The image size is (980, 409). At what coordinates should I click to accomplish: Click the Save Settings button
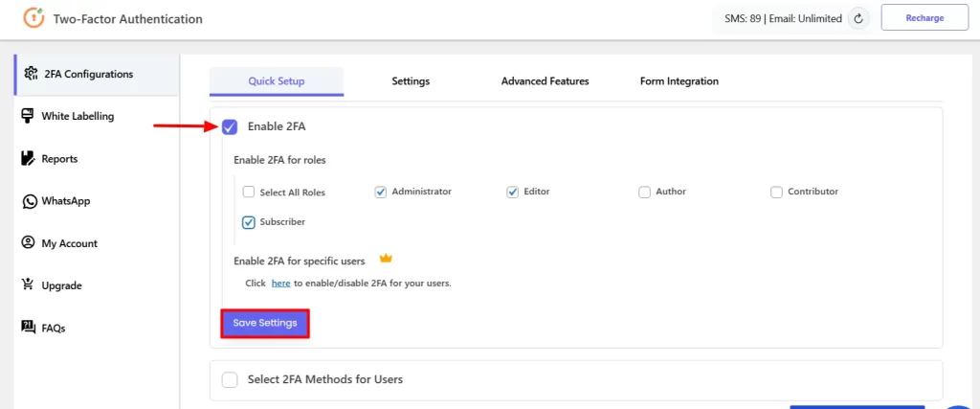click(x=265, y=324)
